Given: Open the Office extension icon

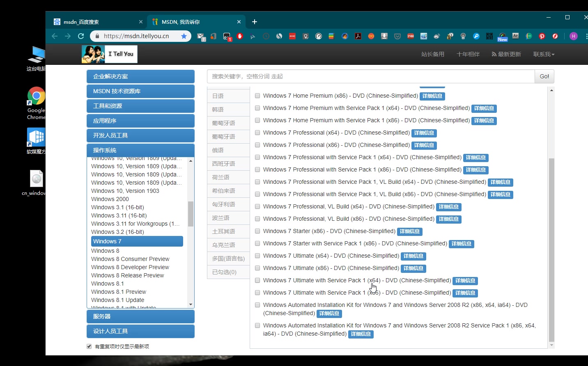Looking at the screenshot, I should 214,36.
